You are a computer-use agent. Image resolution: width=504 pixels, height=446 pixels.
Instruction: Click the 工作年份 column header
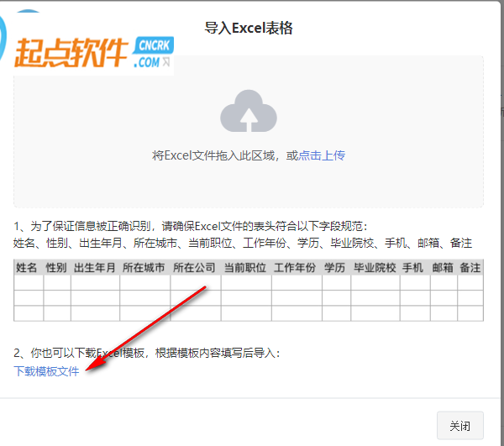click(295, 267)
